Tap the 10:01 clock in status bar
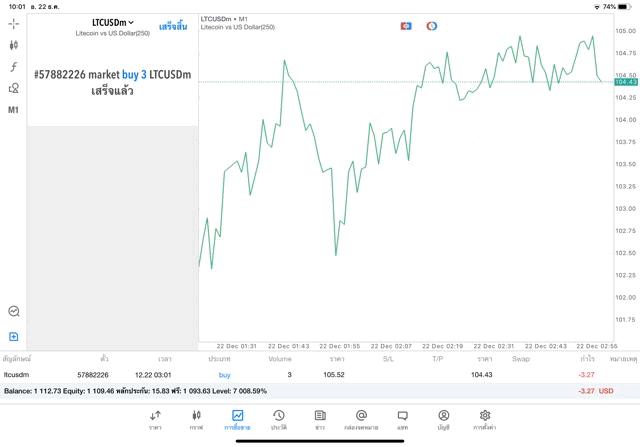This screenshot has width=640, height=447. [17, 7]
